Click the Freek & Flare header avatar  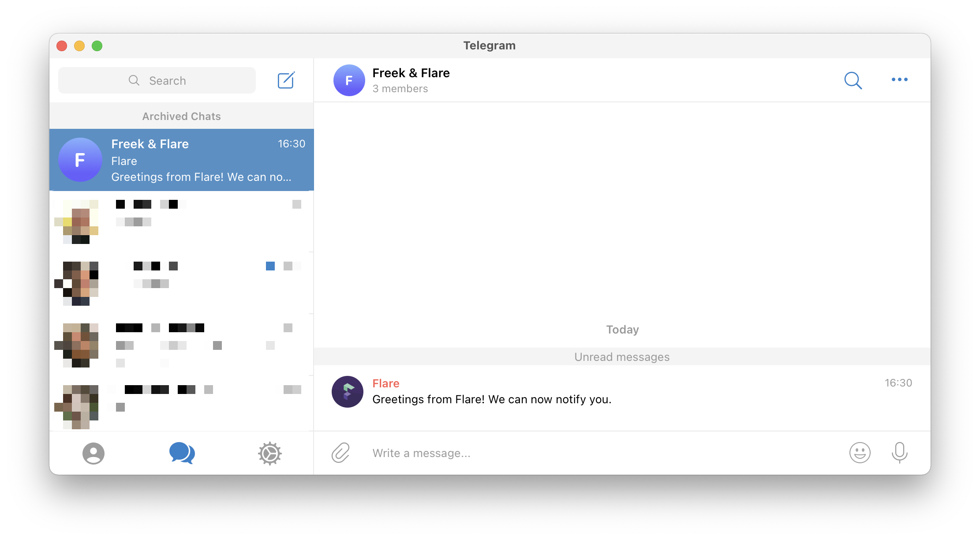[x=349, y=80]
